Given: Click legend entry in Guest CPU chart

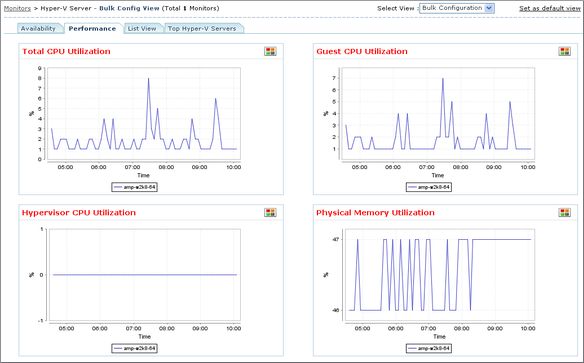Looking at the screenshot, I should coord(429,187).
